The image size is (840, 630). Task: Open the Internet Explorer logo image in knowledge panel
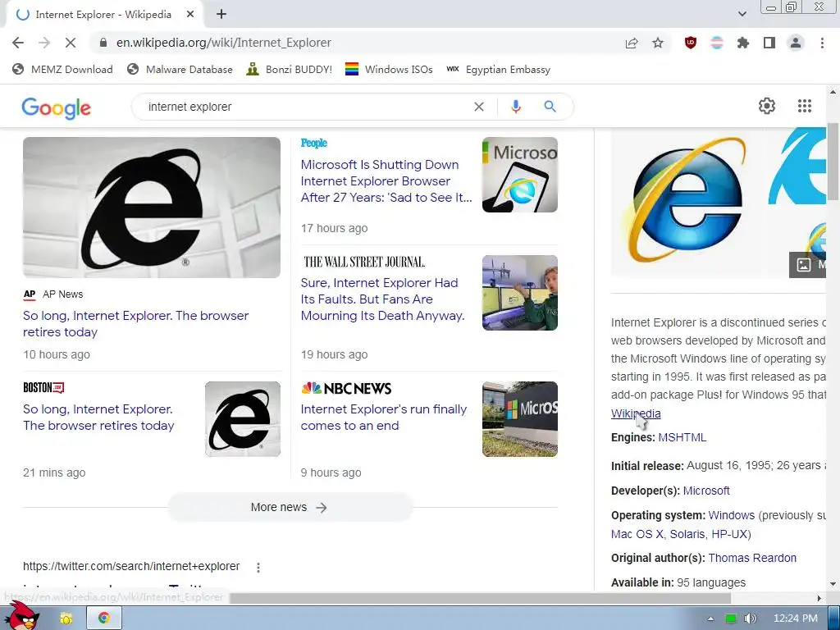pos(687,201)
